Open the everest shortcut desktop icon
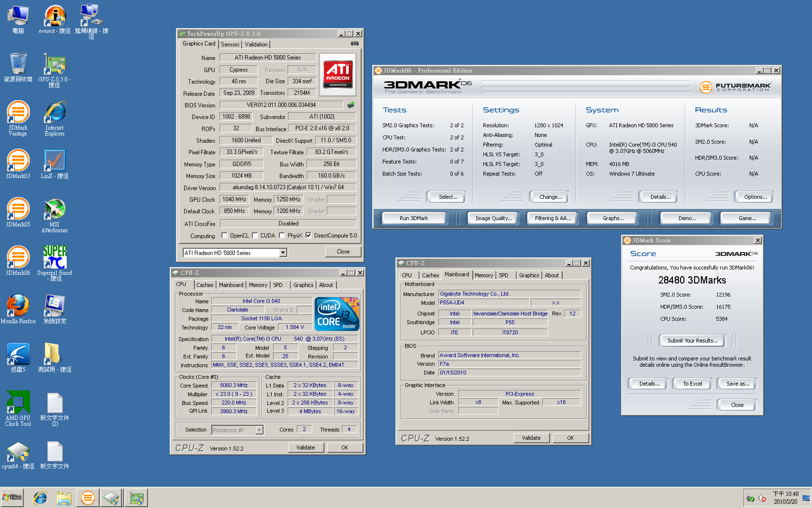 (55, 19)
